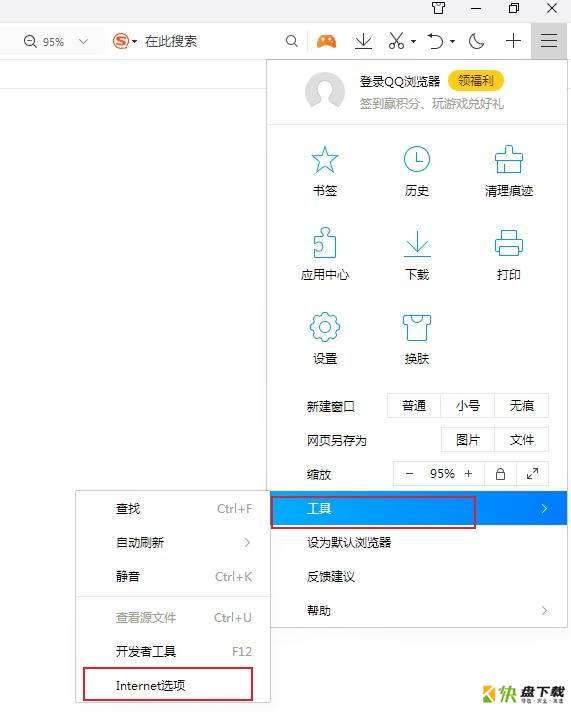Viewport: 571px width, 712px height.
Task: Expand the 95% zoom dropdown in address bar
Action: 83,42
